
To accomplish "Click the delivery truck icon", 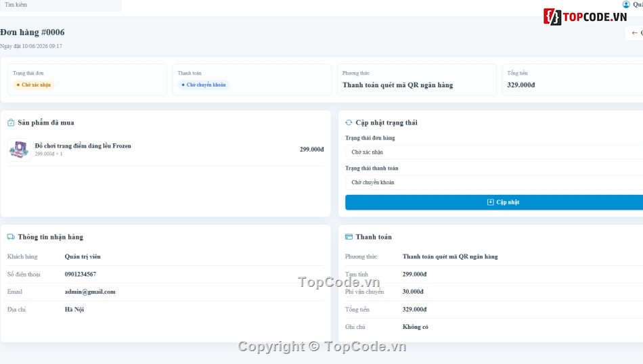I will (x=11, y=237).
